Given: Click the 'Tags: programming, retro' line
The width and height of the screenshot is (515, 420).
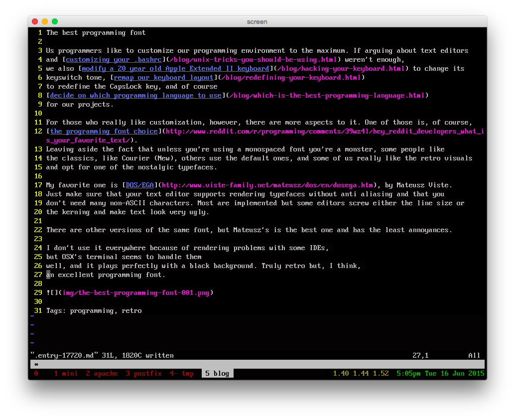Looking at the screenshot, I should [x=94, y=310].
